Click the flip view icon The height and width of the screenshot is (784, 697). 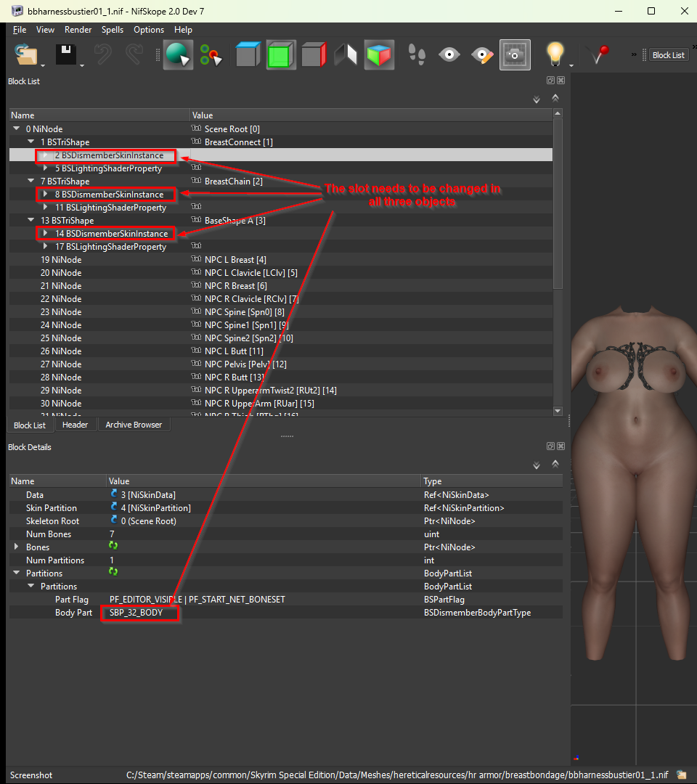click(346, 54)
